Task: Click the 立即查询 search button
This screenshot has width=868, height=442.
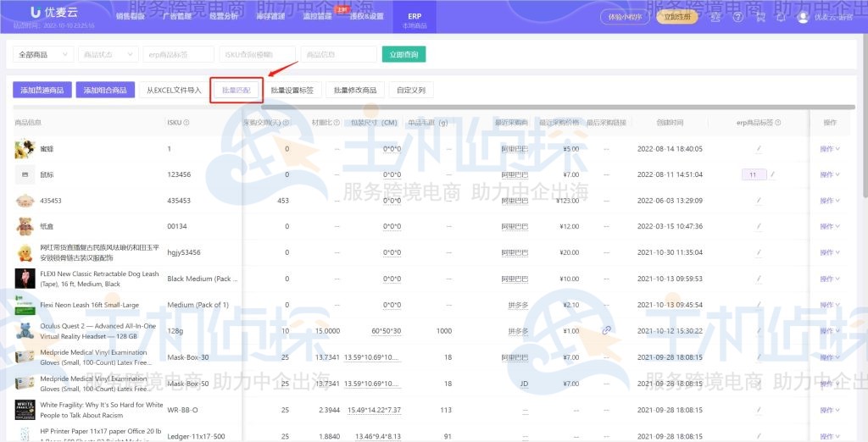Action: (x=403, y=54)
